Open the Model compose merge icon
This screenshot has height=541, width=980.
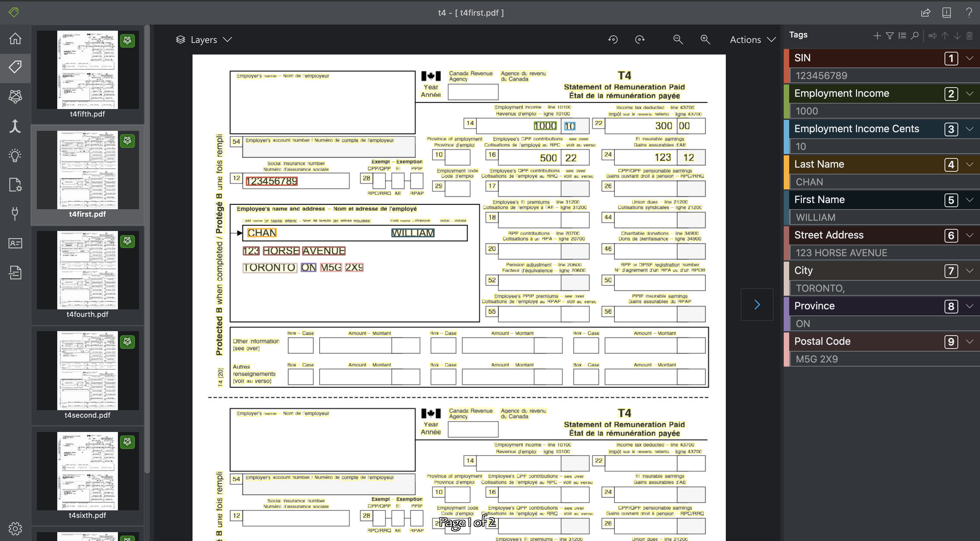(15, 126)
